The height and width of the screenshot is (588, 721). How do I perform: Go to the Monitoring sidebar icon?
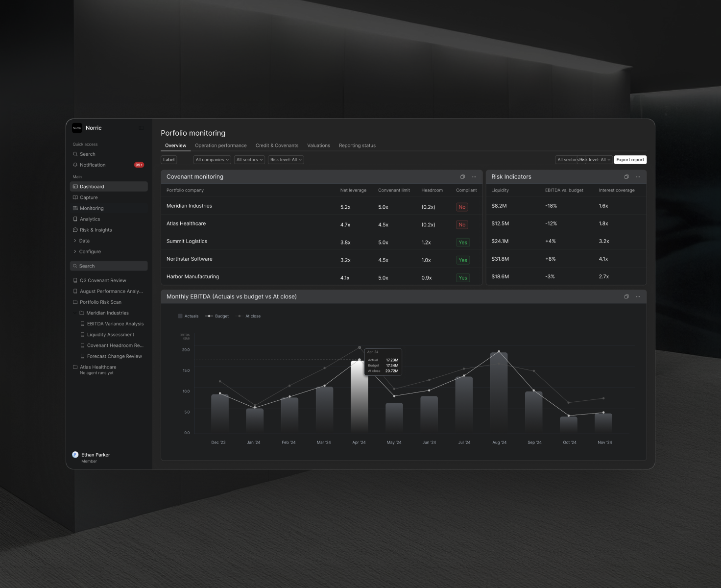click(x=75, y=208)
